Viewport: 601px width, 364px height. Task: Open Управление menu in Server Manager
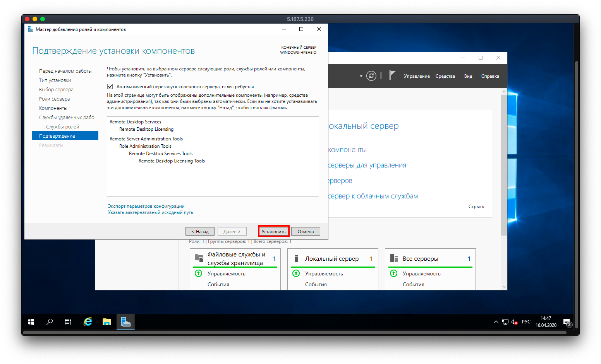coord(417,76)
